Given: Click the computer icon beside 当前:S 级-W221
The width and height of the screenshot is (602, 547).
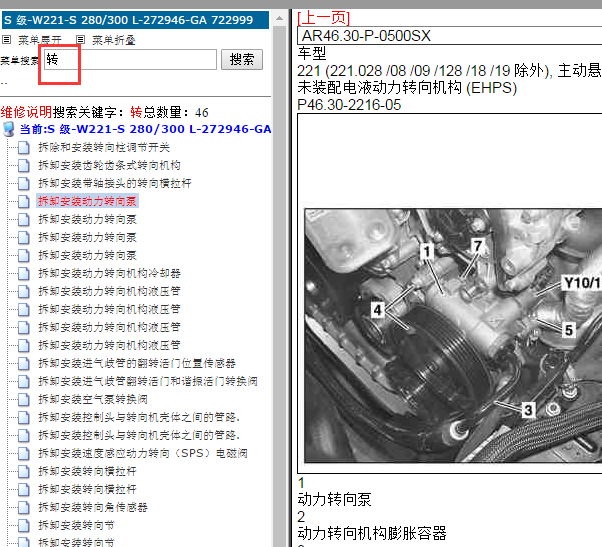Looking at the screenshot, I should [x=8, y=129].
